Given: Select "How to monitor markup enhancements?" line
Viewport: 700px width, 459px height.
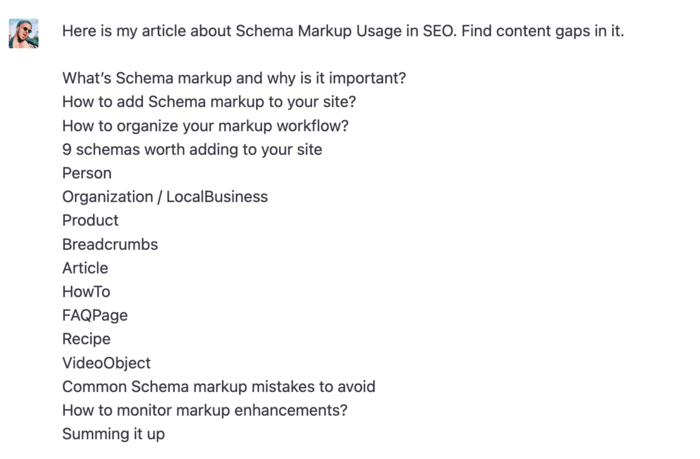Looking at the screenshot, I should pos(205,410).
